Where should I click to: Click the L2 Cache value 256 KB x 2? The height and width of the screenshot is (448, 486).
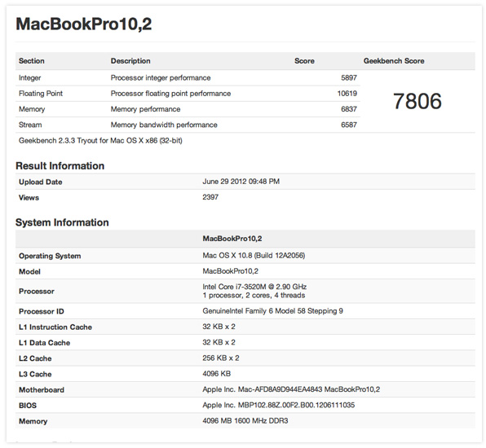pos(221,358)
